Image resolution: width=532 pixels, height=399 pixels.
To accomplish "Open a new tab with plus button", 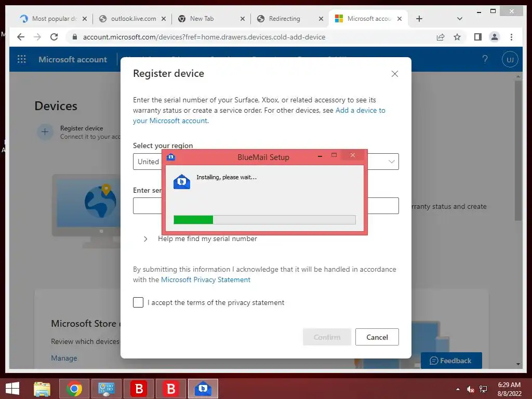I will pyautogui.click(x=419, y=19).
